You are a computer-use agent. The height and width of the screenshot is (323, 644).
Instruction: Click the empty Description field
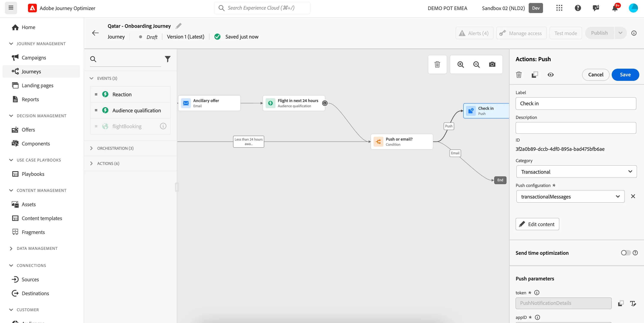point(576,128)
